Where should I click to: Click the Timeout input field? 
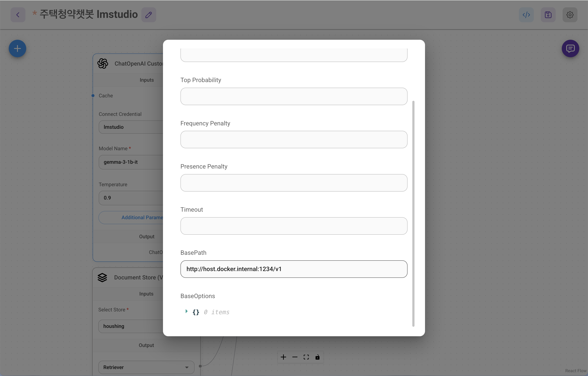coord(294,226)
